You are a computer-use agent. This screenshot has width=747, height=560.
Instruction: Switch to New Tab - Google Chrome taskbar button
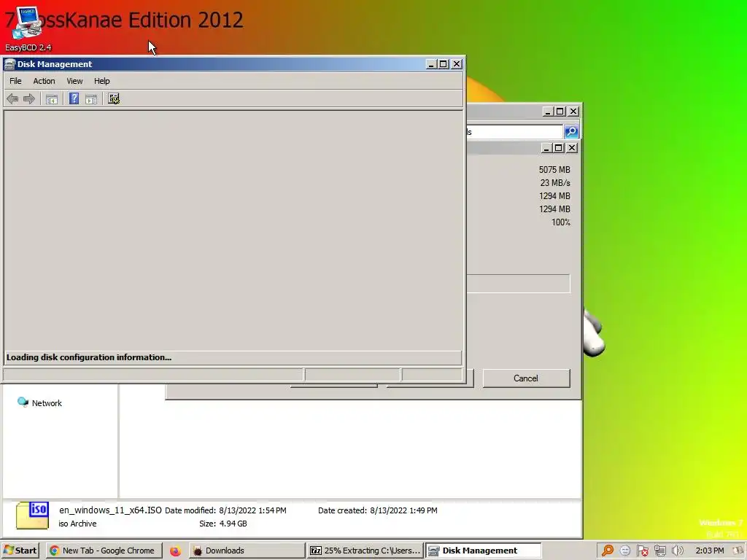pyautogui.click(x=104, y=551)
